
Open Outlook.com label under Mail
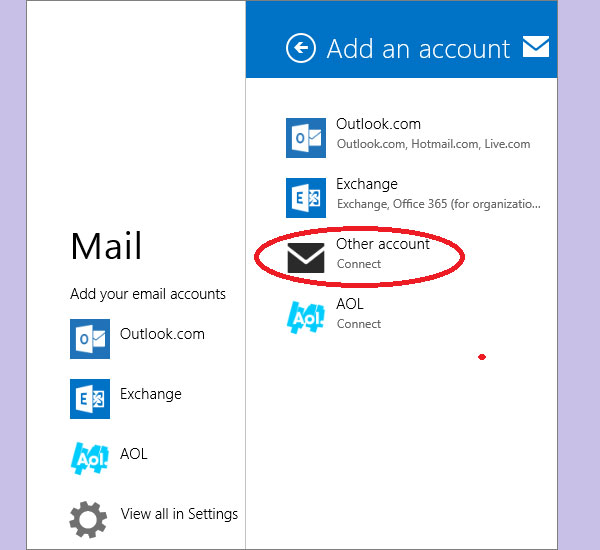(162, 334)
